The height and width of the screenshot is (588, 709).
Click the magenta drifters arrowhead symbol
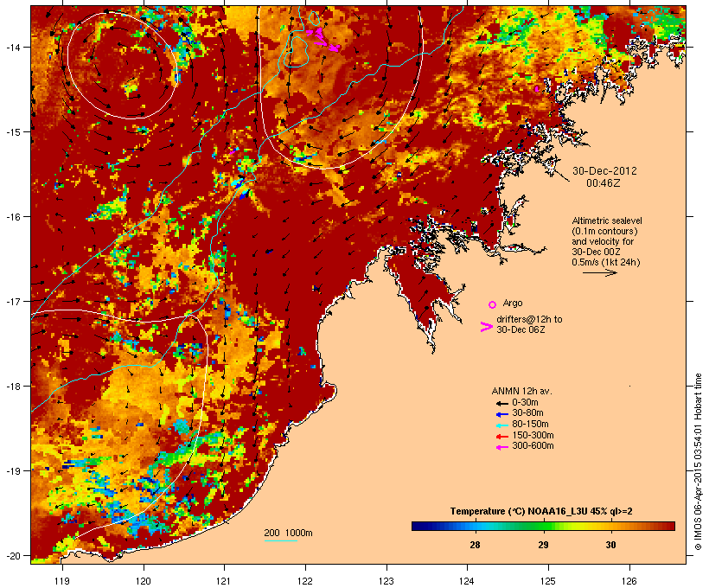coord(487,327)
